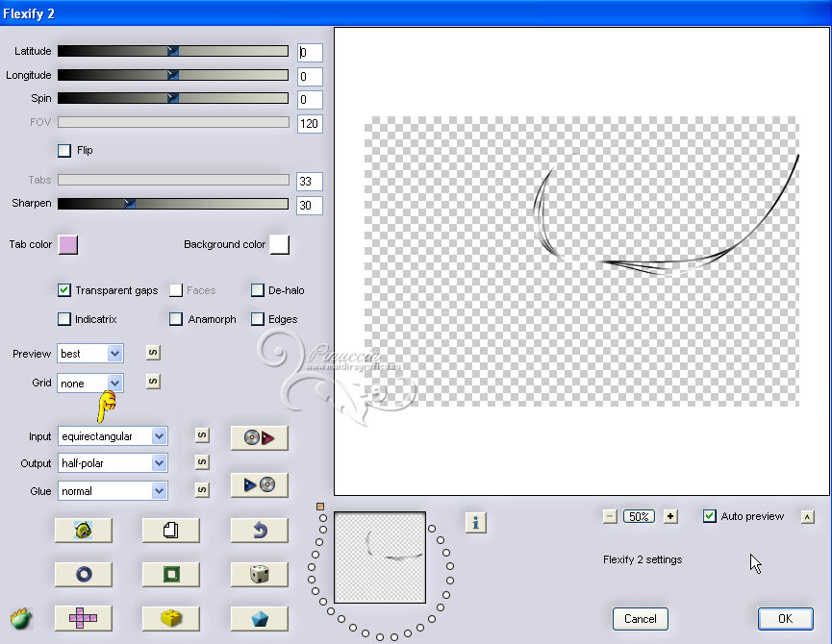The width and height of the screenshot is (832, 644).
Task: Click the disc-to-arrow play button beside Input
Action: coord(260,437)
